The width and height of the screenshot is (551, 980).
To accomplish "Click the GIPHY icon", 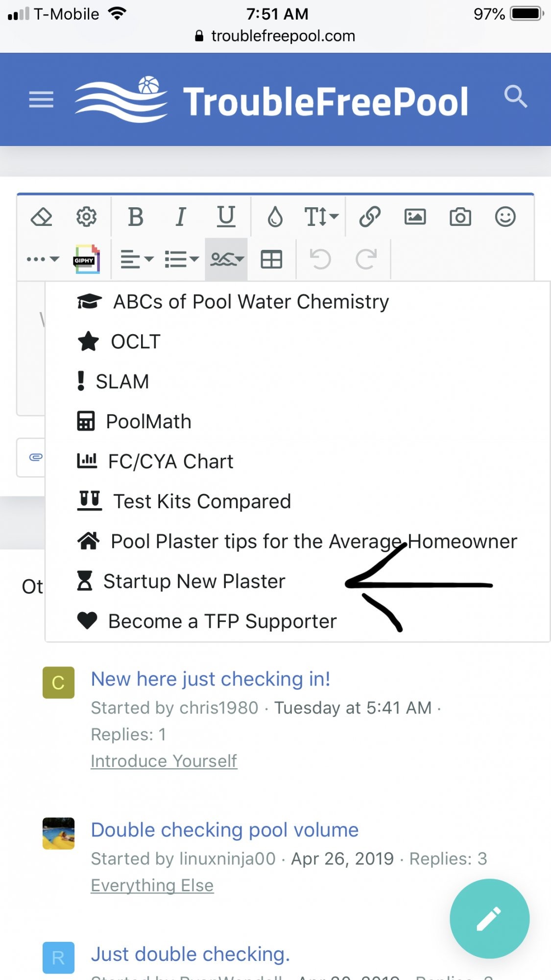I will 87,259.
